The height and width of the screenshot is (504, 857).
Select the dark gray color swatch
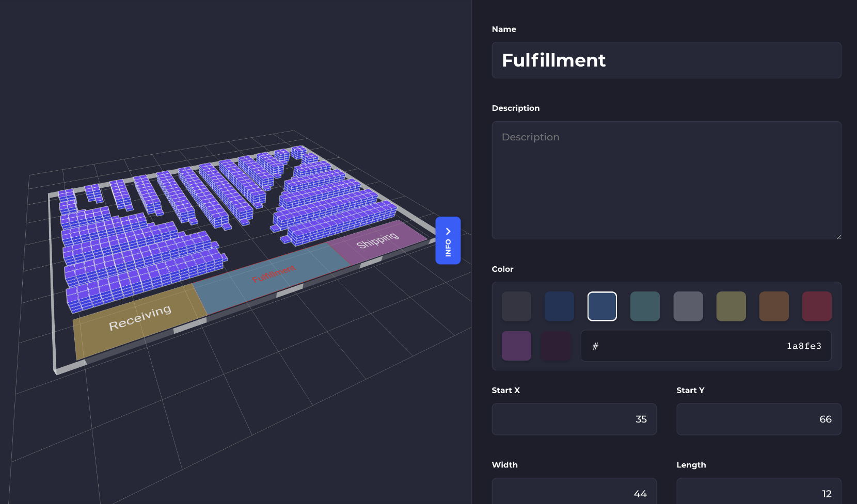(x=516, y=306)
